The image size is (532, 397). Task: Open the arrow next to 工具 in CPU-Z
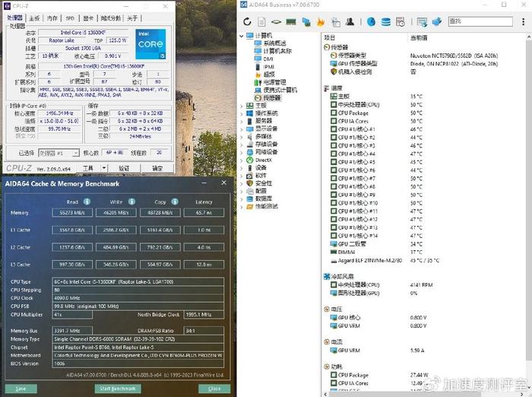[x=104, y=168]
